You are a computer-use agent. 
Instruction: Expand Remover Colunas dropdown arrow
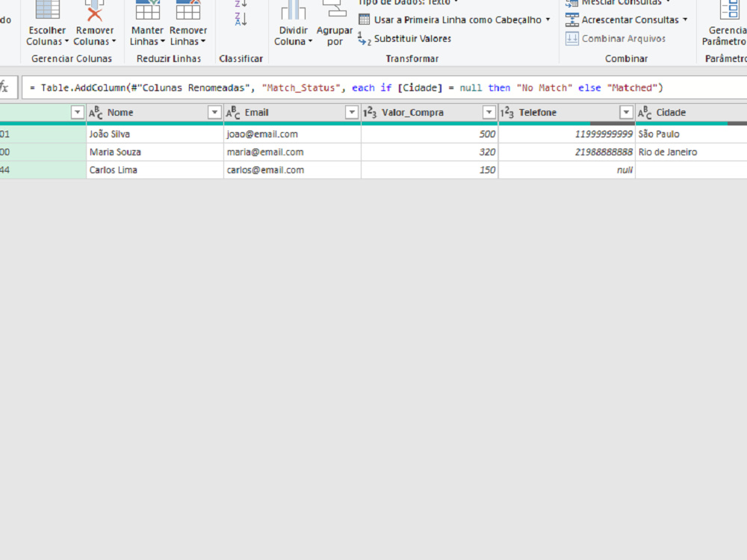114,41
